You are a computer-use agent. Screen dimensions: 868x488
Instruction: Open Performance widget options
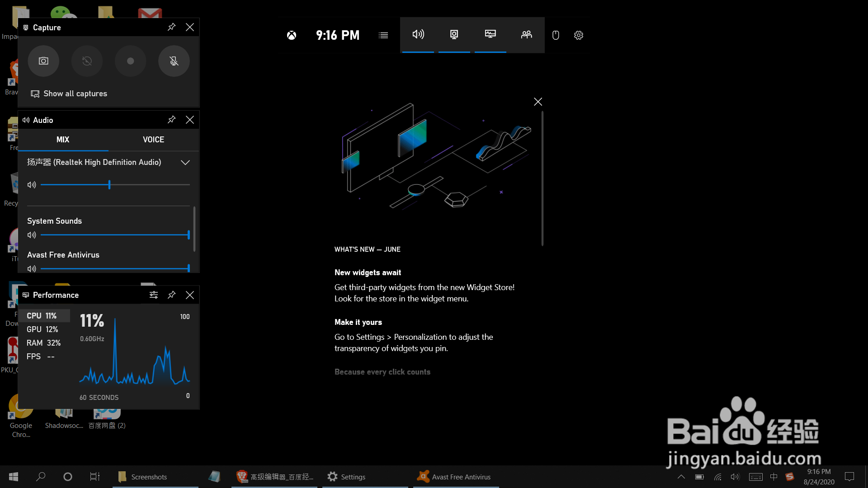(x=154, y=295)
